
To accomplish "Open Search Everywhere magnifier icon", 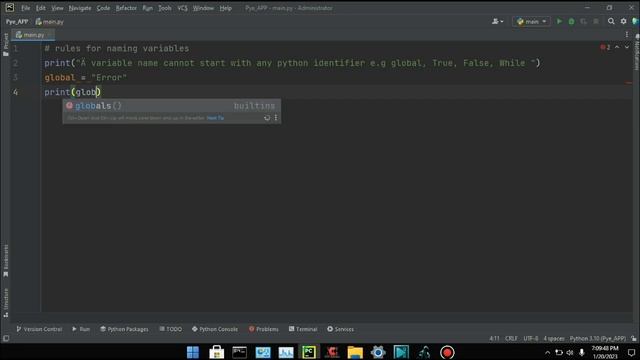I will [x=611, y=21].
